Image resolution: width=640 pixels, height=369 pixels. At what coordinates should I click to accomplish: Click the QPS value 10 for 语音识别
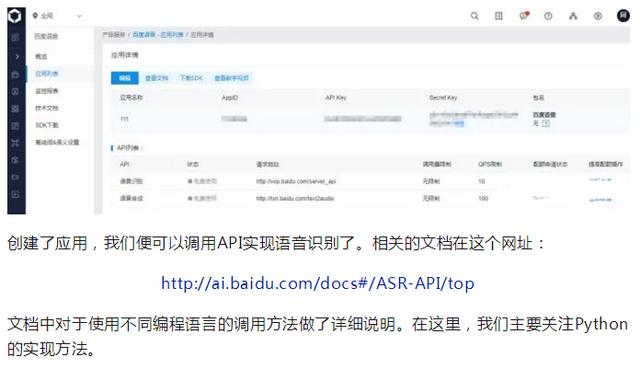(x=482, y=181)
